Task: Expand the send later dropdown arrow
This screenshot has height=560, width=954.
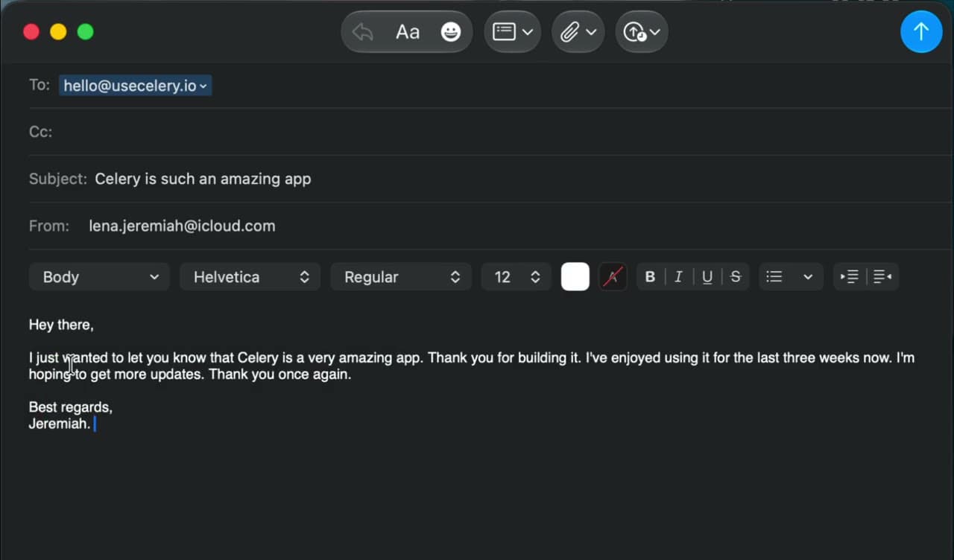Action: 655,32
